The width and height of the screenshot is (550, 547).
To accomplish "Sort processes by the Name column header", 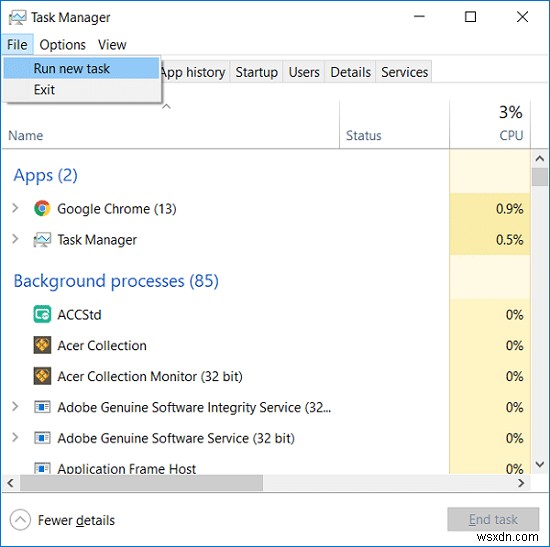I will pos(26,135).
